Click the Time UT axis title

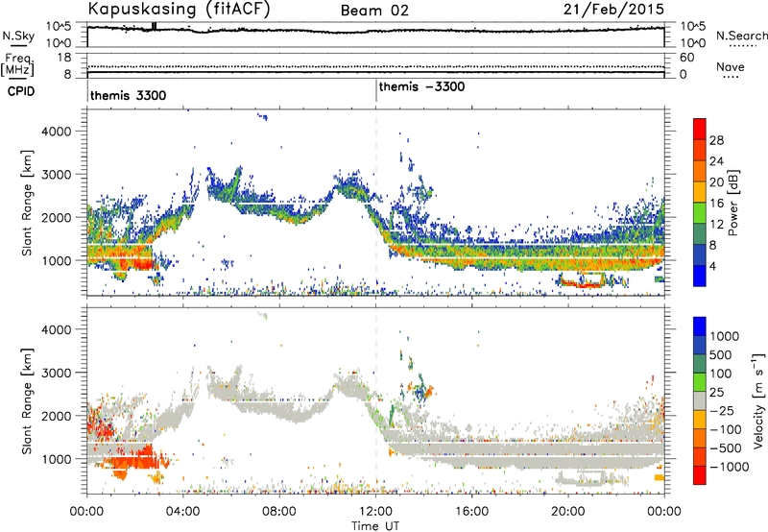[x=375, y=526]
